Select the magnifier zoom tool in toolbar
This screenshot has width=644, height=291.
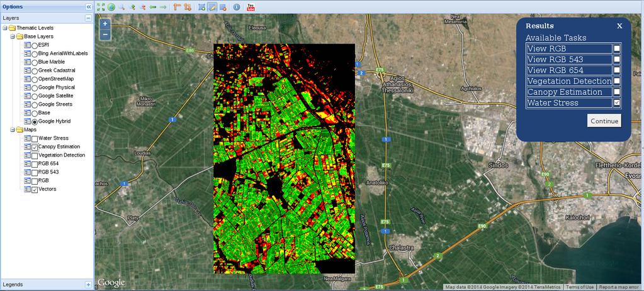(x=121, y=7)
